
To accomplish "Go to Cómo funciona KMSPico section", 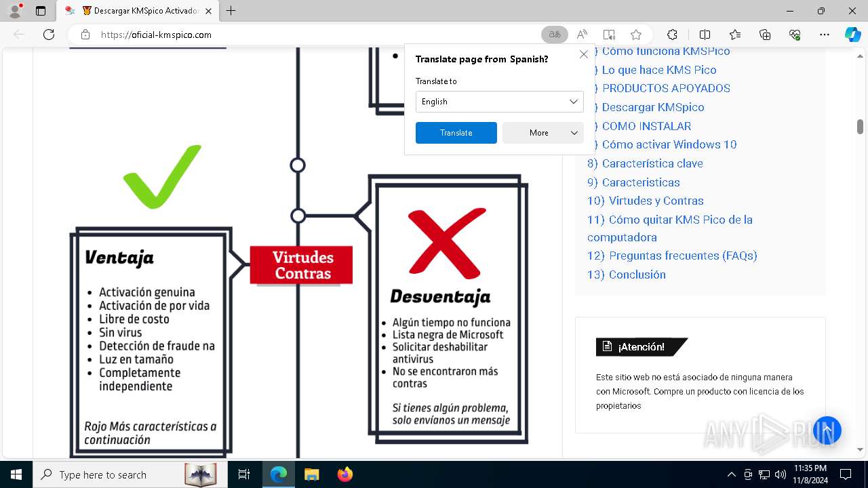I will [x=665, y=52].
